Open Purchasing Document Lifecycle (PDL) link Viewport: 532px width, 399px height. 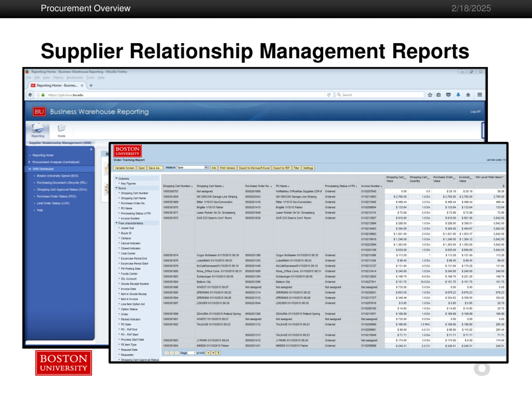[62, 182]
